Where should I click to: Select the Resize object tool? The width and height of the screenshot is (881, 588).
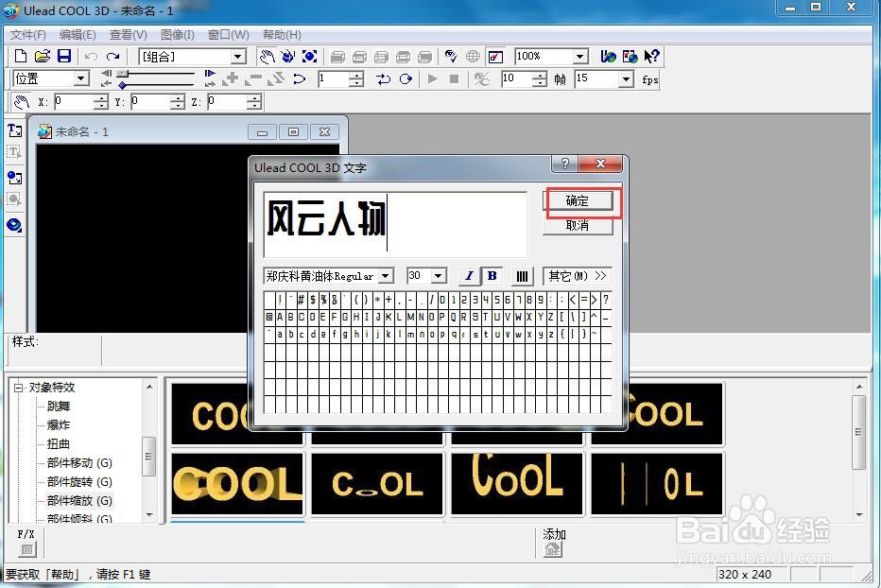coord(310,56)
